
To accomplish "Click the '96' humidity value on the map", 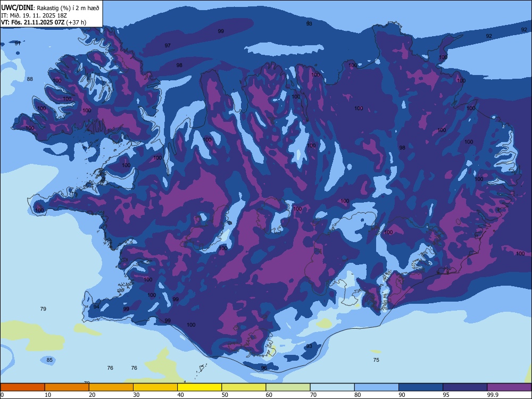I will coord(264,368).
